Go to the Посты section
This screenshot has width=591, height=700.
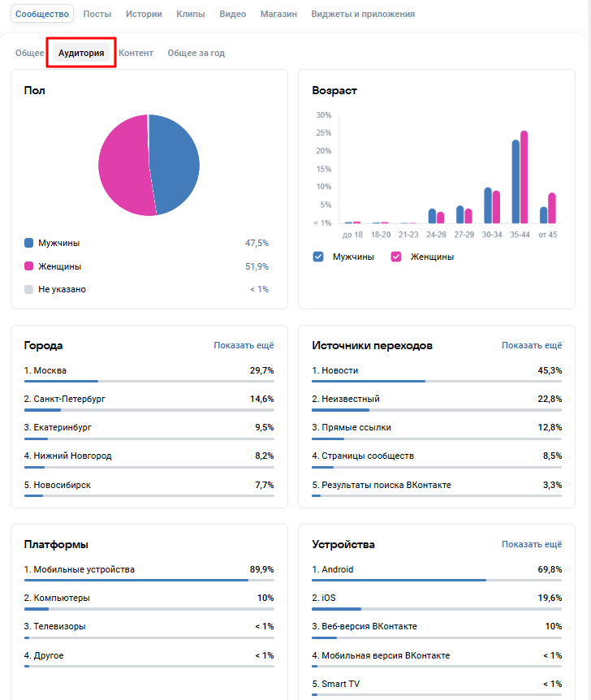click(97, 14)
